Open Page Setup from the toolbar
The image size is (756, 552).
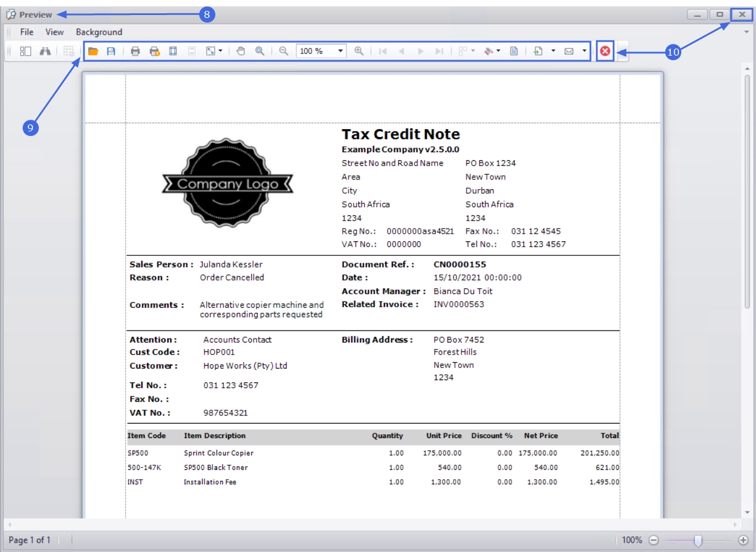[173, 51]
